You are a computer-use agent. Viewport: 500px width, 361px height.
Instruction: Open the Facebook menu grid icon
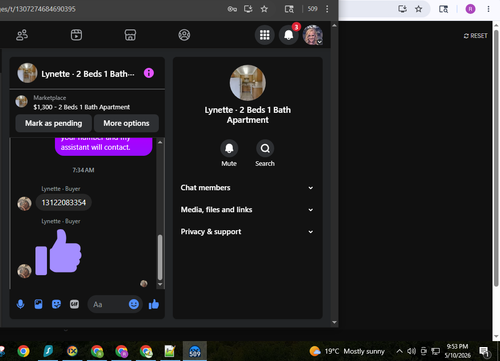click(265, 35)
